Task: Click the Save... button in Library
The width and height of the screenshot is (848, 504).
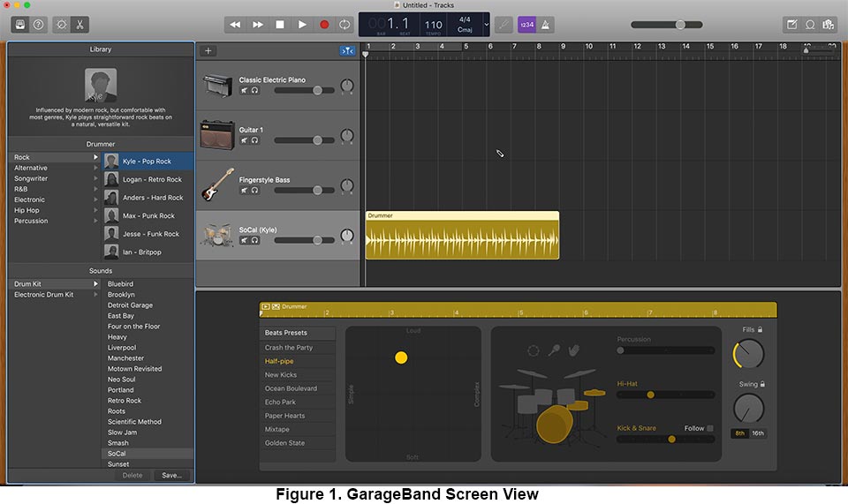Action: click(x=171, y=476)
